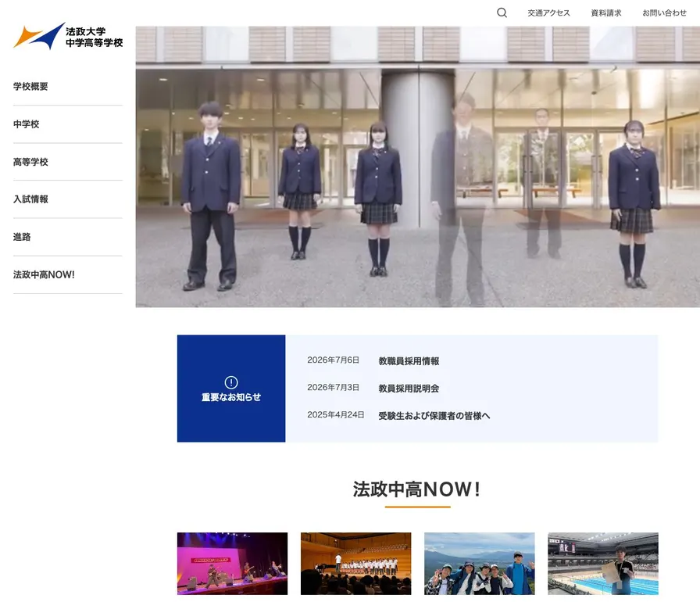
Task: Select 高等学校 in the sidebar menu
Action: (30, 162)
